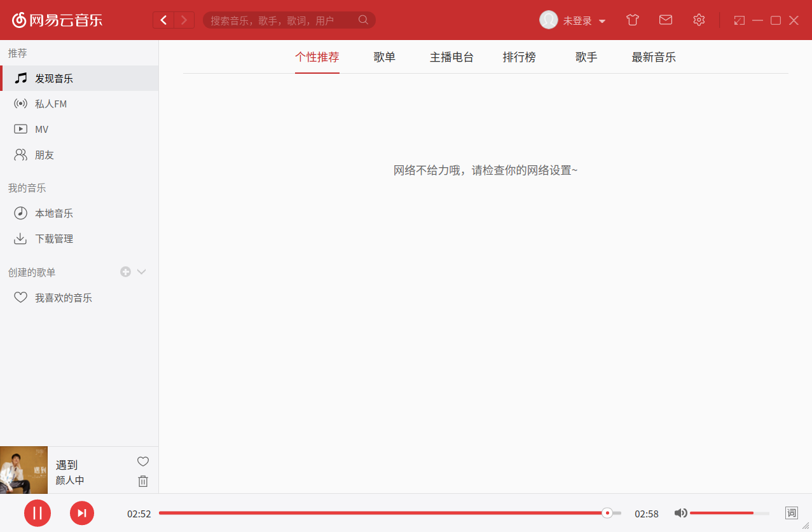Open the 朋友 friends section

45,154
